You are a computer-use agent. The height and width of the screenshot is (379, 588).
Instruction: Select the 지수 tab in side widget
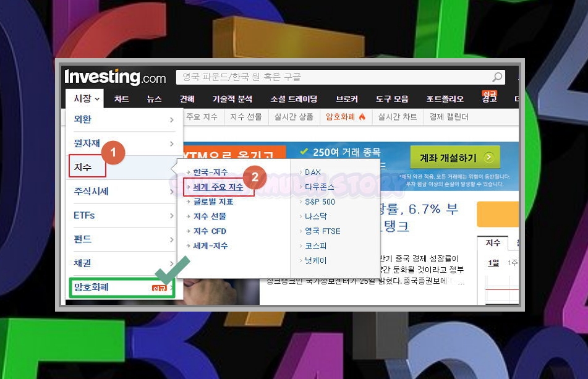[x=493, y=242]
